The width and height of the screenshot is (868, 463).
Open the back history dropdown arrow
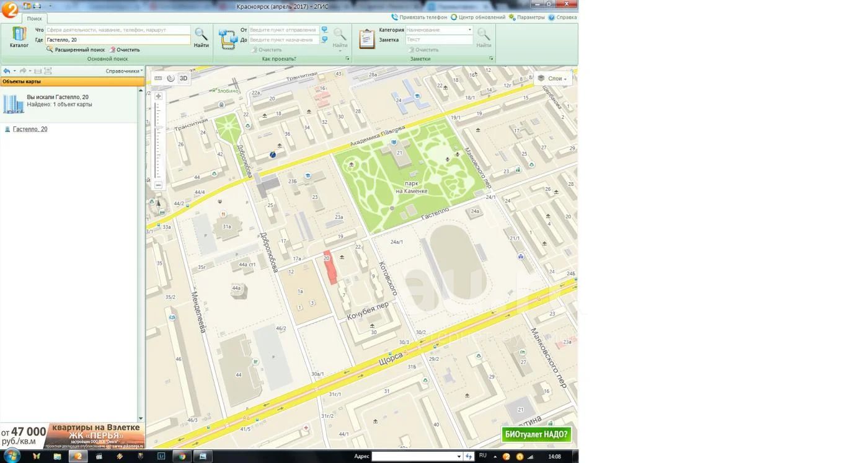tap(14, 71)
